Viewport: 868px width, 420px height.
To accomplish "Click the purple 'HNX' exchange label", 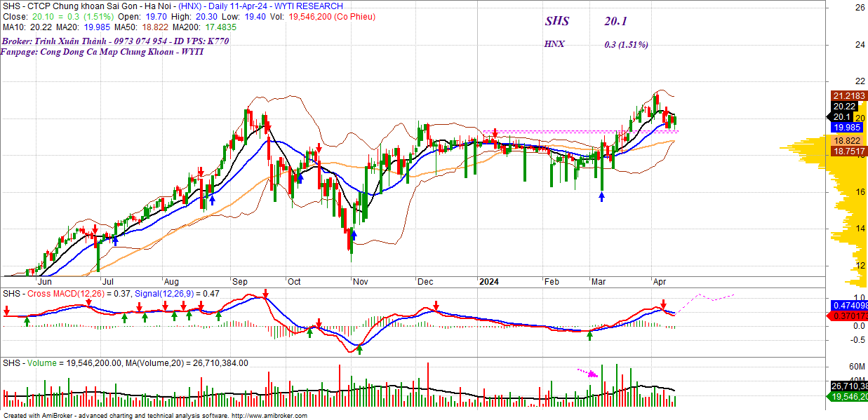I will (554, 44).
